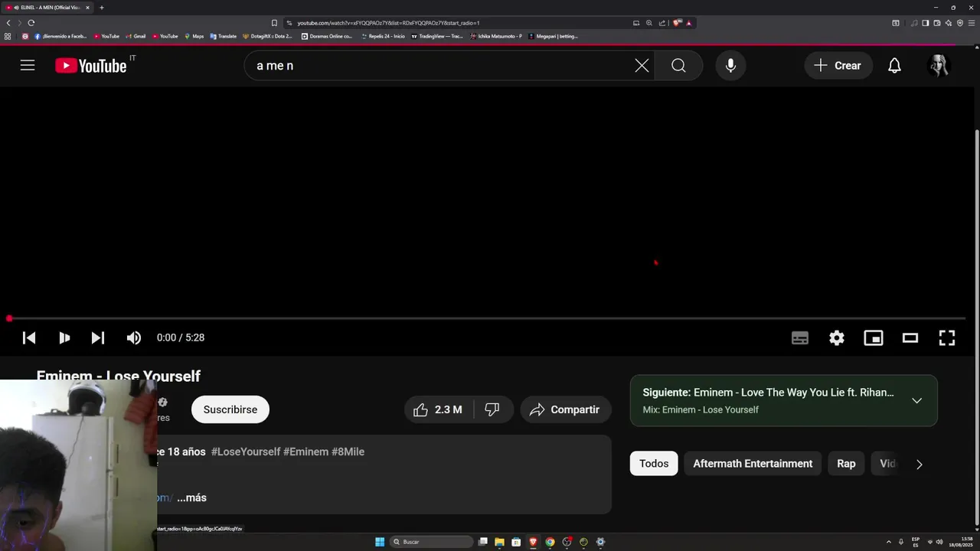
Task: Open the Maps bookmark
Action: 194,36
